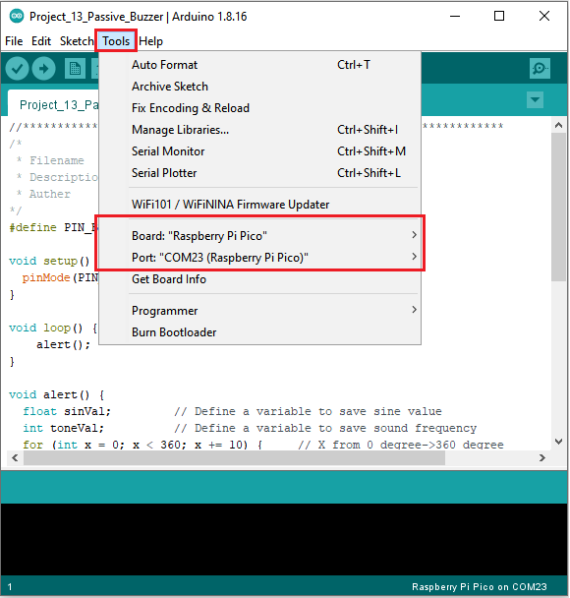Click the New sketch document icon
This screenshot has height=598, width=570.
click(75, 69)
